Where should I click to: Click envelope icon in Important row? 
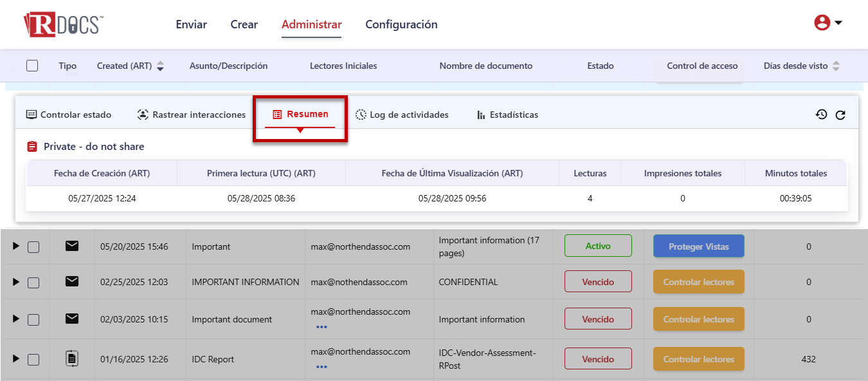[72, 246]
